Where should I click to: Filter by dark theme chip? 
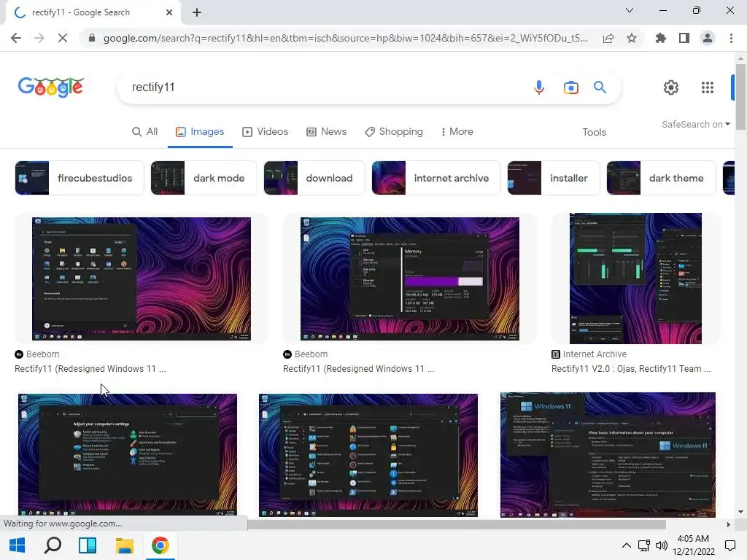[661, 178]
